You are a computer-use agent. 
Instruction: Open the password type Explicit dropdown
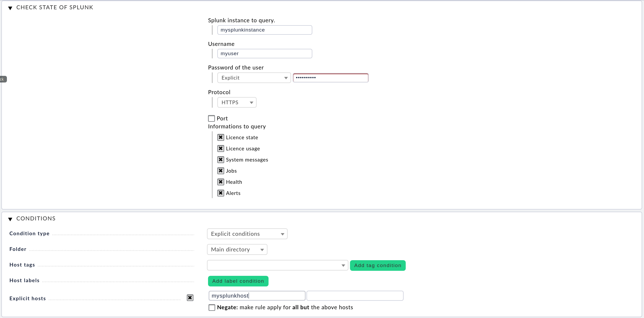coord(254,78)
